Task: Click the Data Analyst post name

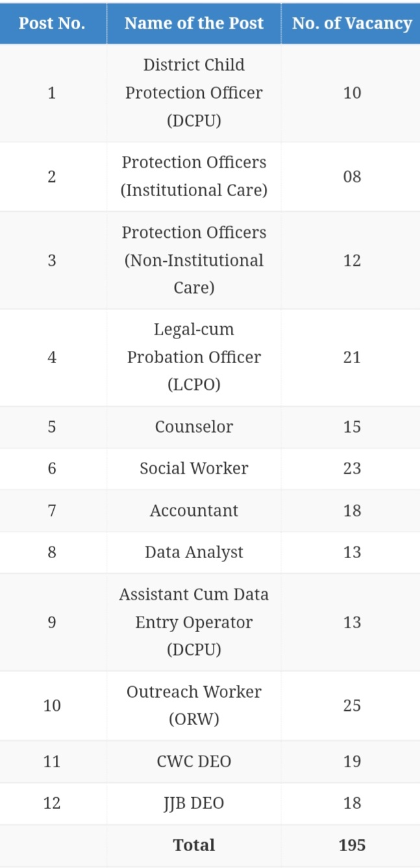Action: (193, 552)
